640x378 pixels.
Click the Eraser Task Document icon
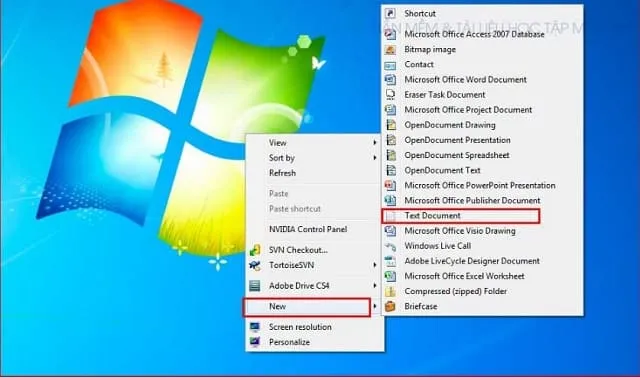click(x=390, y=95)
